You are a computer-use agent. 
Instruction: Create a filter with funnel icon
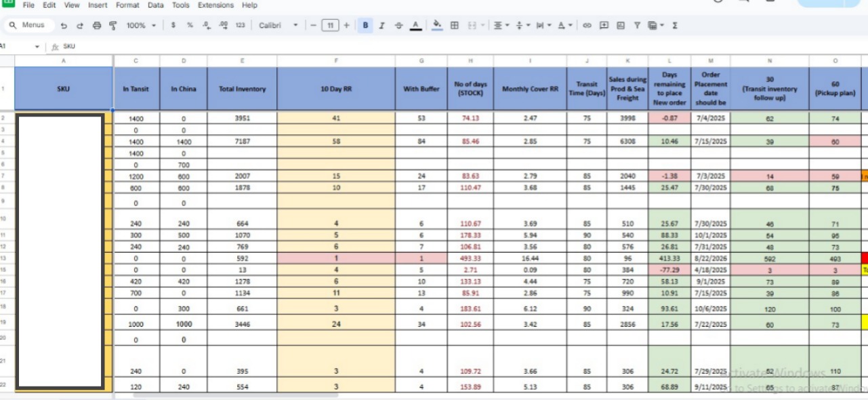click(637, 25)
